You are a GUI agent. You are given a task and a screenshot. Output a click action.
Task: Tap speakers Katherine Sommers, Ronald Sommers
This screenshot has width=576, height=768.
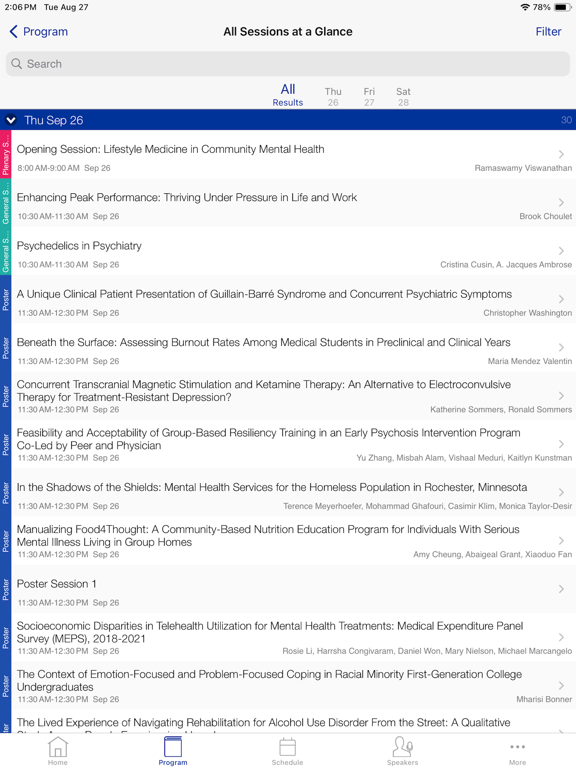[501, 409]
